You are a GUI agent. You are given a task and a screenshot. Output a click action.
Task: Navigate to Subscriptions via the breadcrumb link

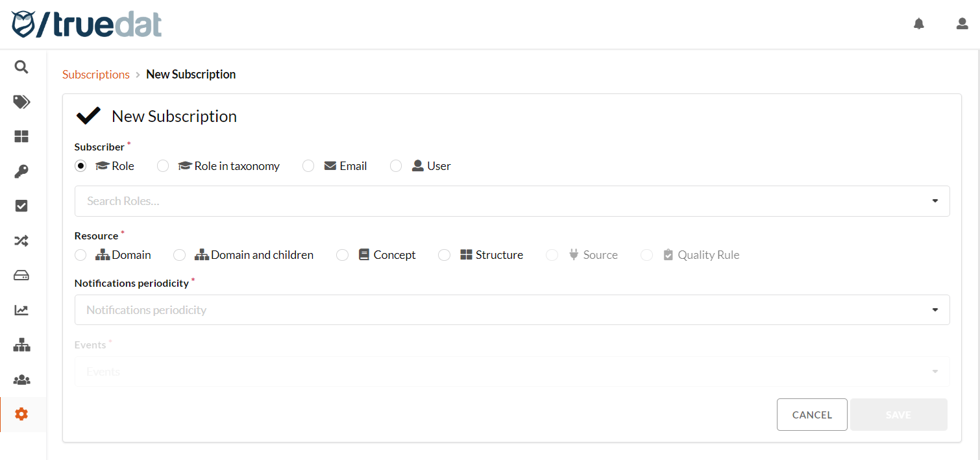(x=95, y=74)
